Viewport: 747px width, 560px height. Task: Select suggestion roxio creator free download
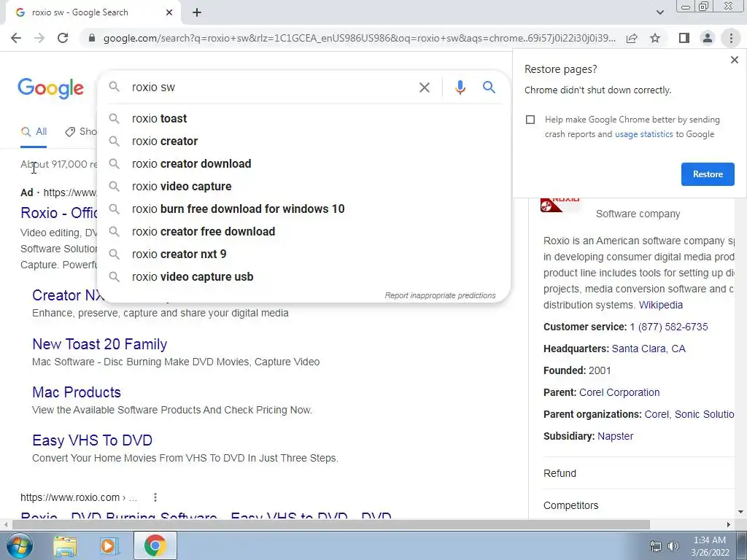[304, 231]
